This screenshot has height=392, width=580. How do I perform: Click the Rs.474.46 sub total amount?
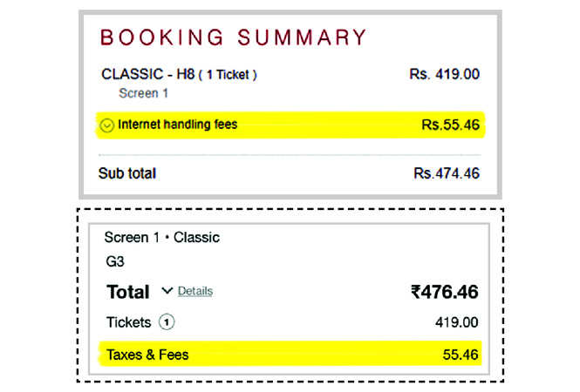[447, 173]
